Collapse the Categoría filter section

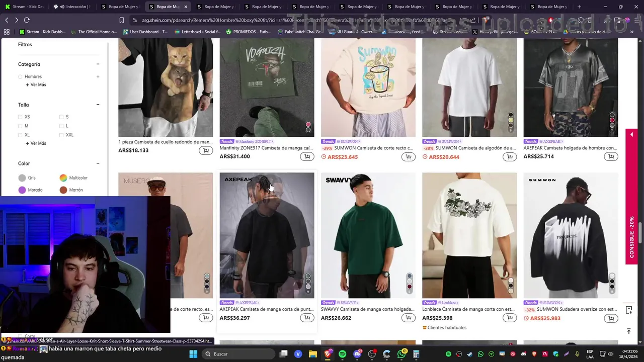coord(98,64)
